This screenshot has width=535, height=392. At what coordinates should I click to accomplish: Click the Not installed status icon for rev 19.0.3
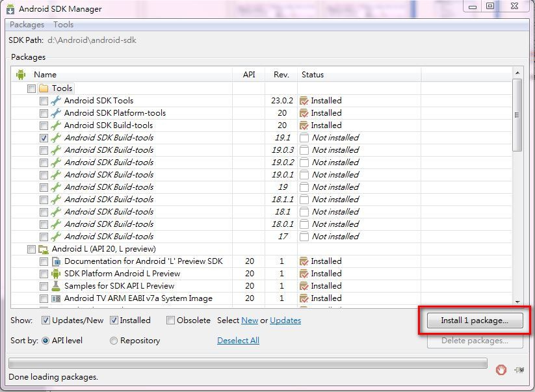(304, 150)
